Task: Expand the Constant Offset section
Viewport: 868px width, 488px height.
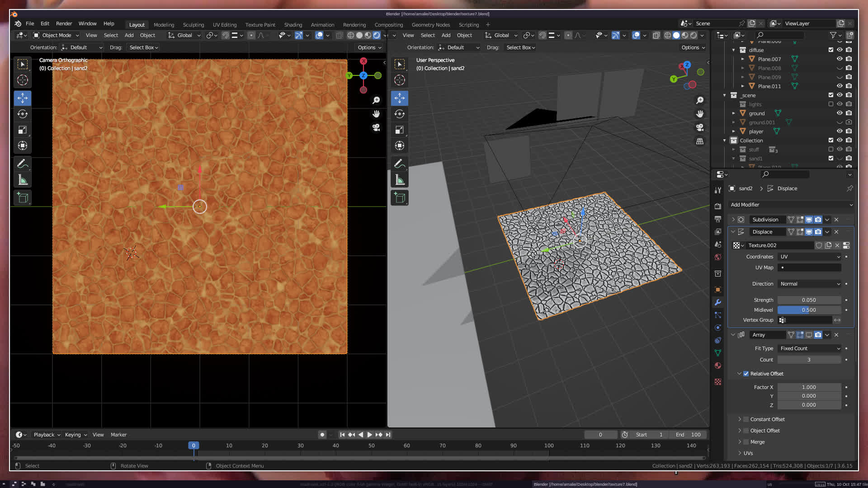Action: pyautogui.click(x=740, y=419)
